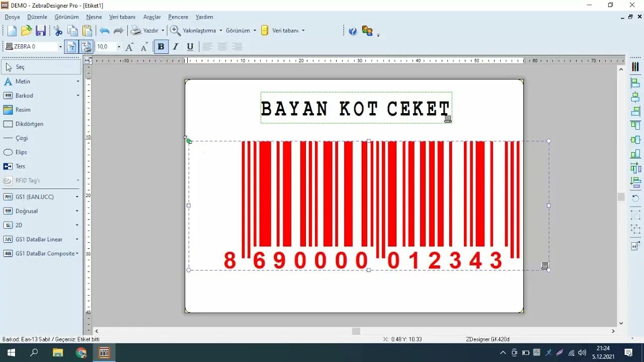
Task: Open the Windows Start menu
Action: 11,352
